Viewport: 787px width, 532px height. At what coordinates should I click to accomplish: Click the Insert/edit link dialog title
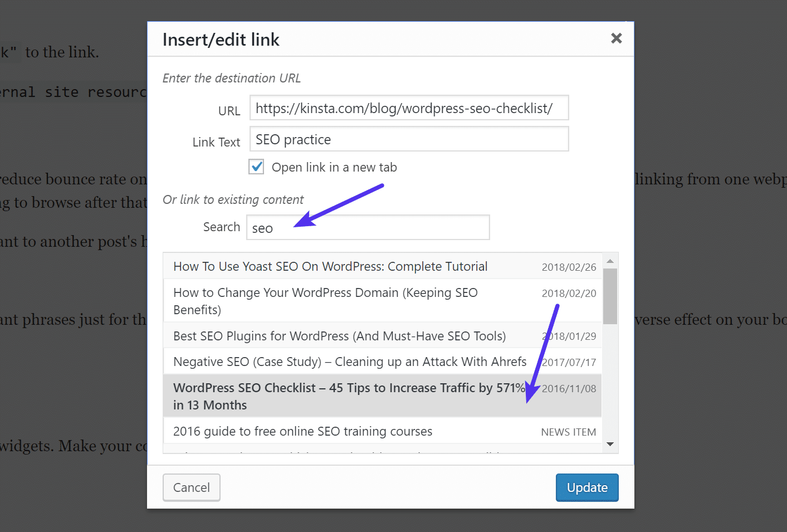(x=221, y=39)
